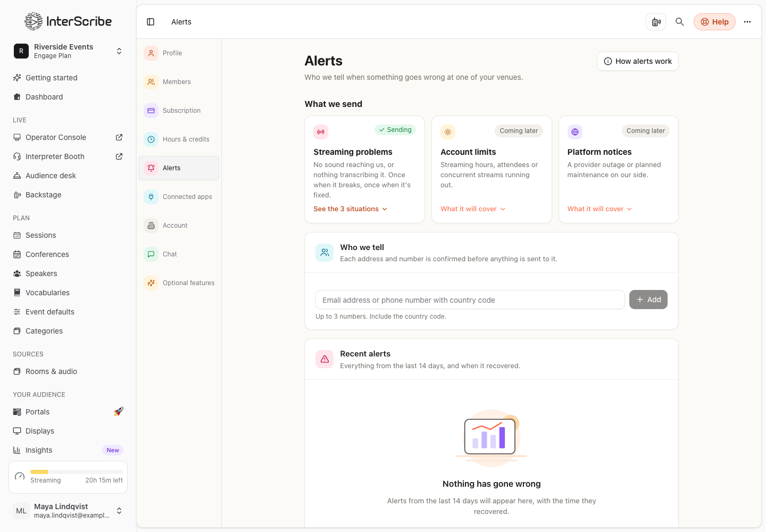Expand See the 3 situations
Viewport: 766px width, 532px height.
pyautogui.click(x=351, y=209)
